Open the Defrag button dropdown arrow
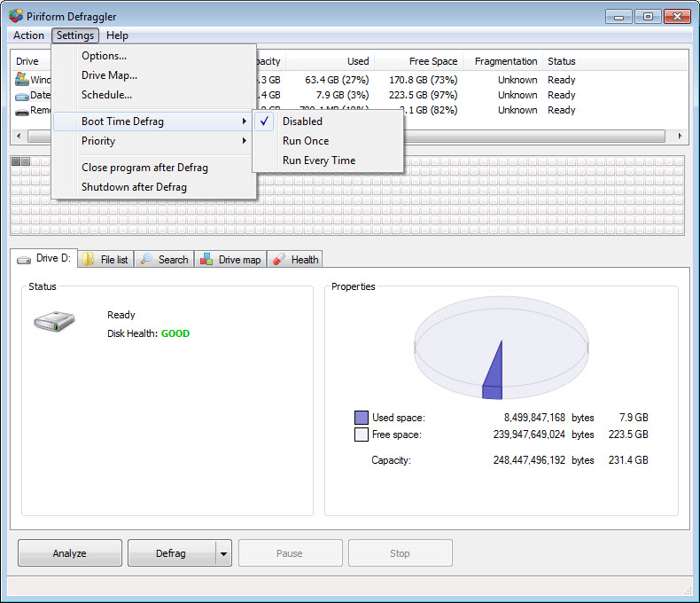Screen dimensions: 700x603 tap(223, 553)
